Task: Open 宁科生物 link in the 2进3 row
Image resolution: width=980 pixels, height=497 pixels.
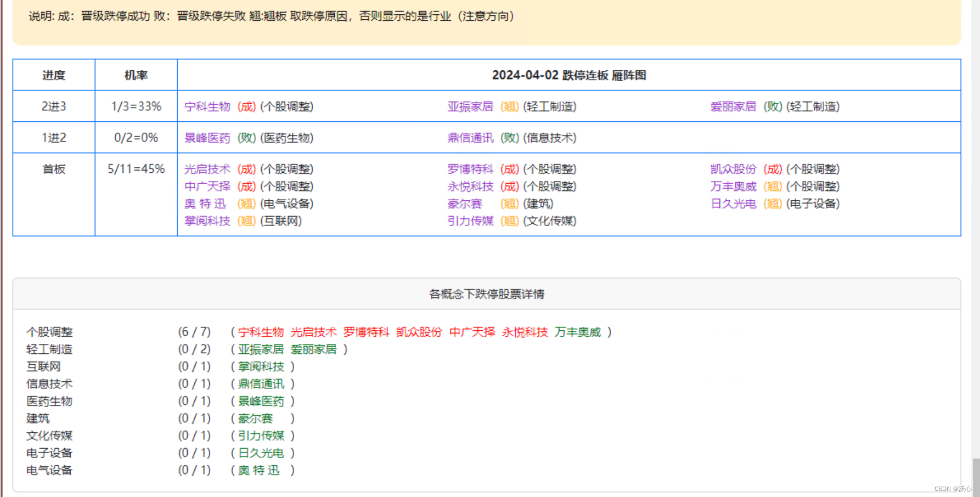Action: pyautogui.click(x=207, y=106)
